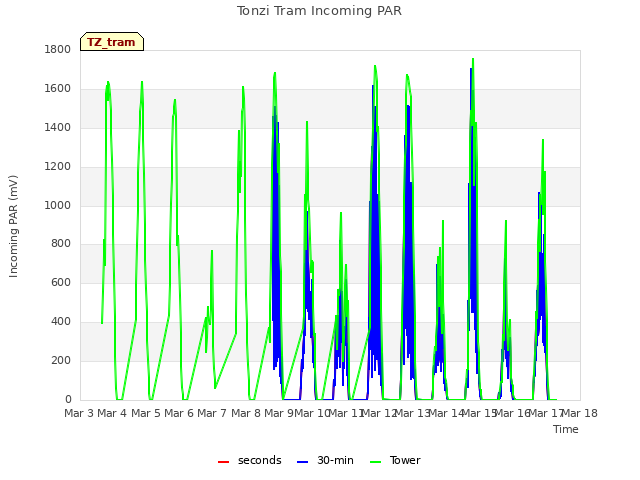Click the Mar 12 Tower peak near 1720
The image size is (640, 480).
[x=375, y=66]
